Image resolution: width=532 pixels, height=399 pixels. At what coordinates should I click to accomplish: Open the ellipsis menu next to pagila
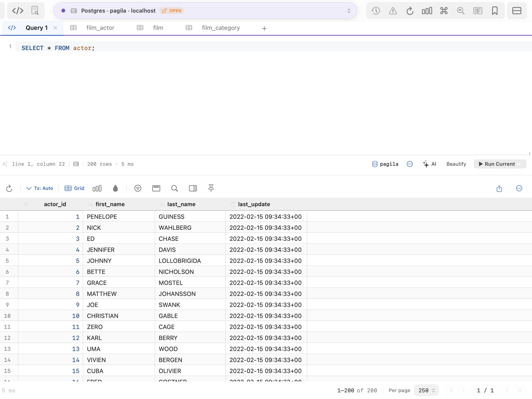410,164
